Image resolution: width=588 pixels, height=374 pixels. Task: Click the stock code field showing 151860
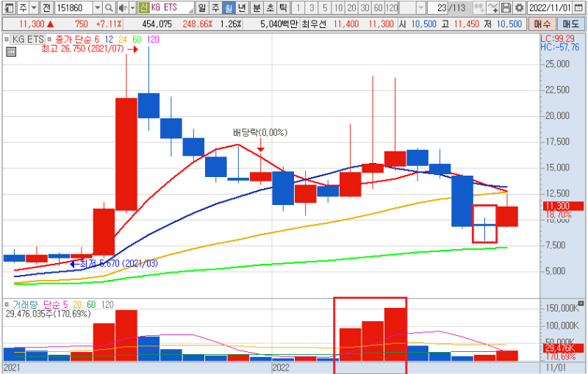pyautogui.click(x=74, y=7)
